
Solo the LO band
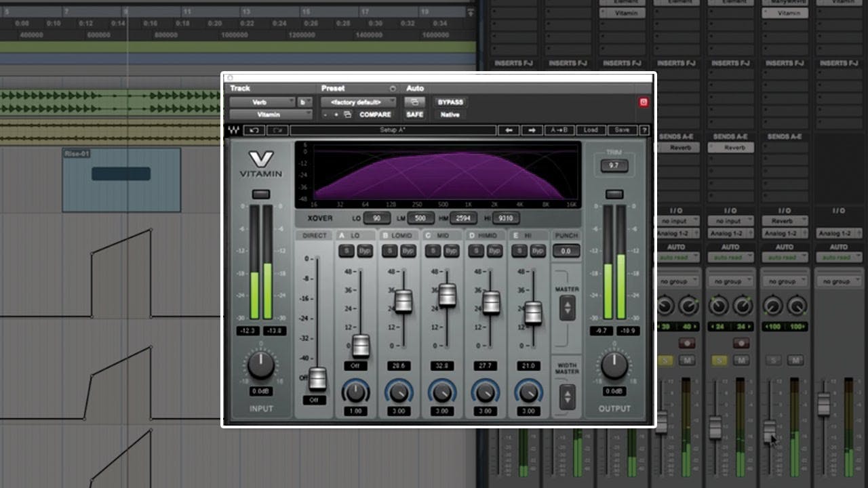click(345, 251)
